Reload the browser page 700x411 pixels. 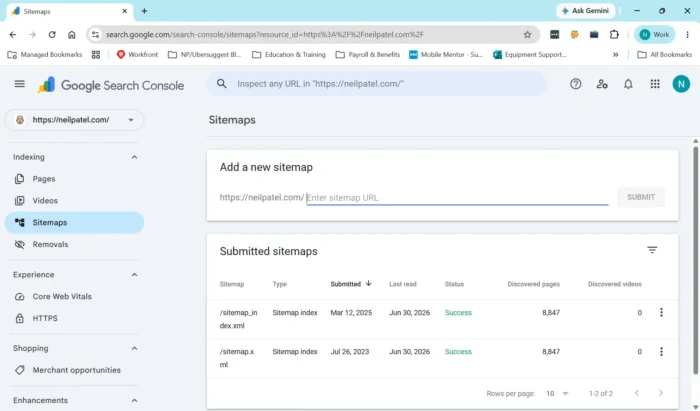pyautogui.click(x=52, y=34)
